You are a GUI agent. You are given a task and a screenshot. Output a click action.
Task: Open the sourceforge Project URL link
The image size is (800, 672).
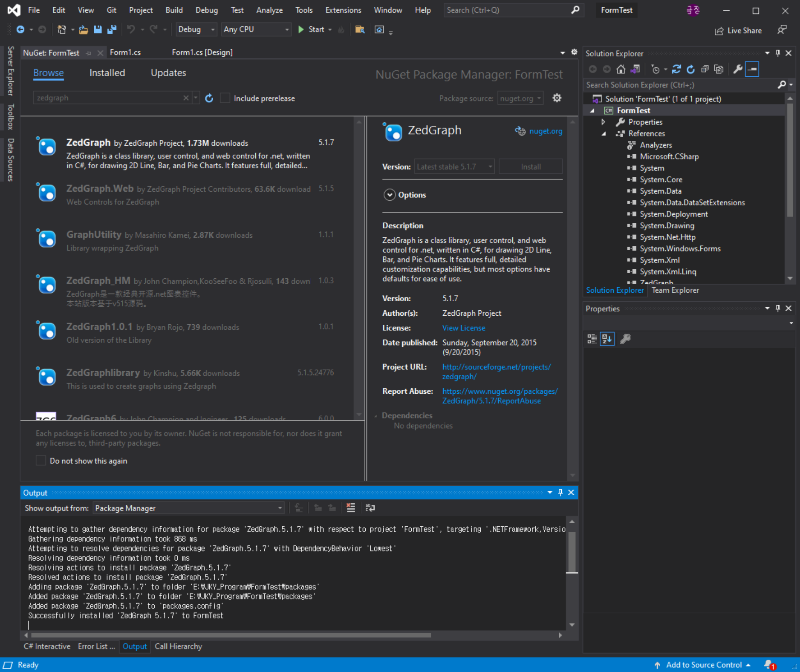tap(497, 372)
